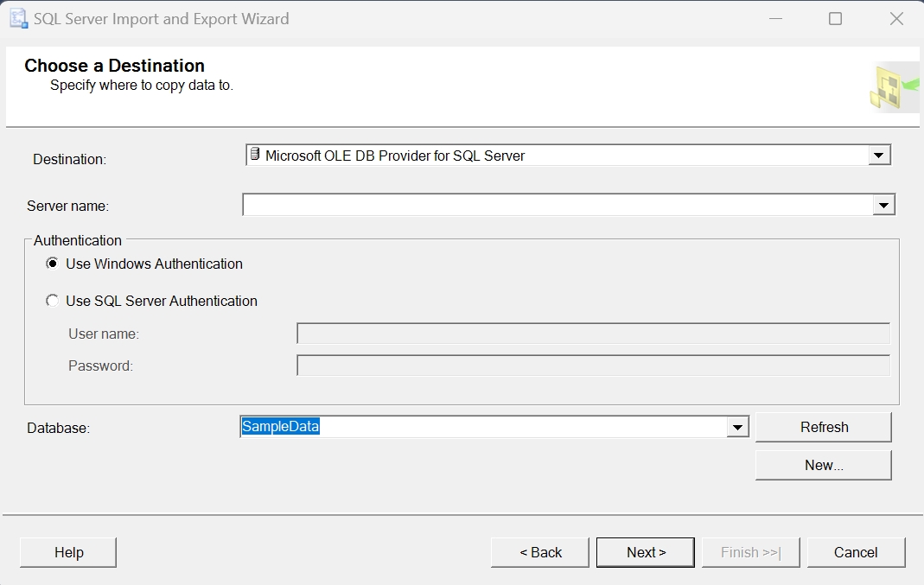This screenshot has height=585, width=924.
Task: Minimize the wizard window
Action: (775, 18)
